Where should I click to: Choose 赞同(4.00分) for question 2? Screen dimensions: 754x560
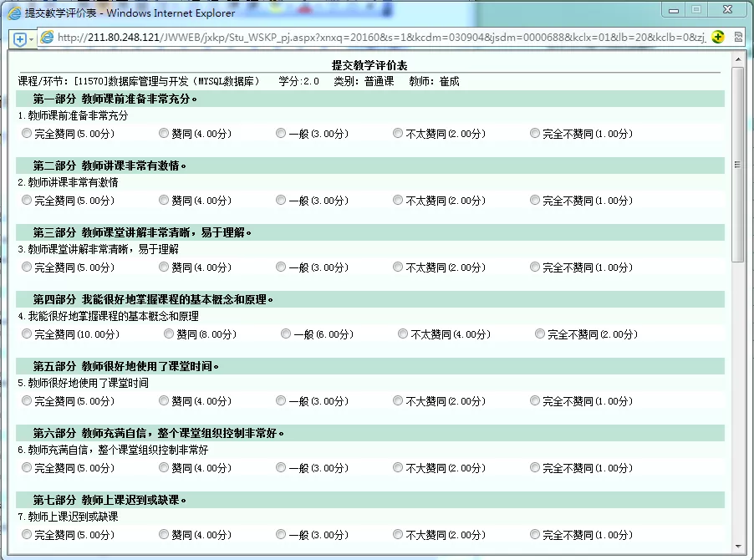tap(164, 201)
